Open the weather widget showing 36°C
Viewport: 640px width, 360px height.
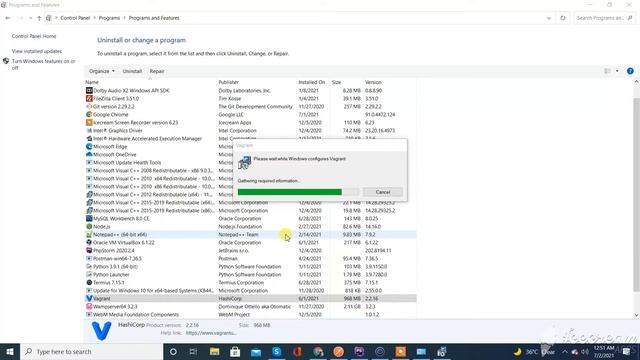(x=534, y=351)
